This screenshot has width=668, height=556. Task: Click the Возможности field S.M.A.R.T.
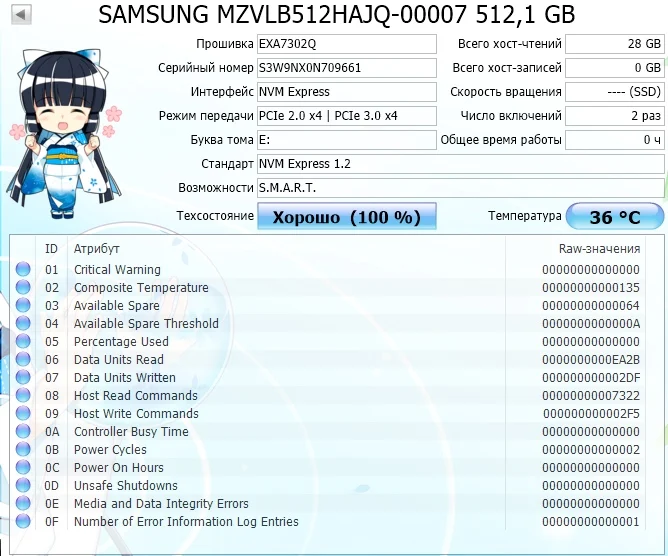[461, 187]
